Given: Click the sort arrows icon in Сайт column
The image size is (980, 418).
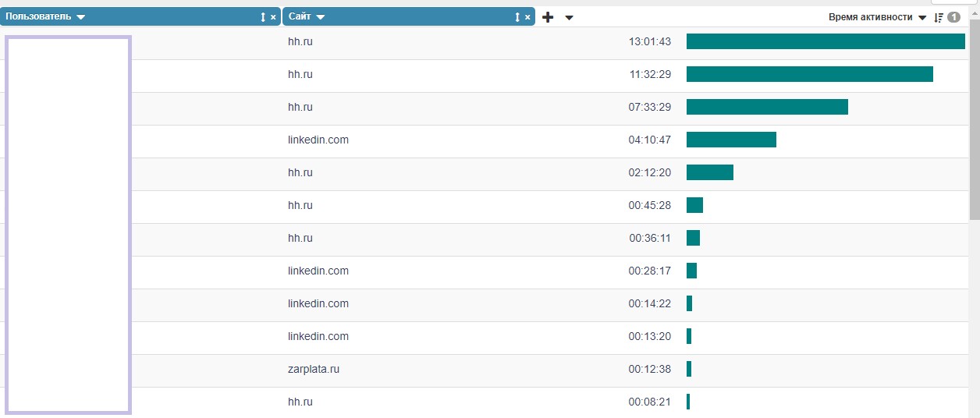Looking at the screenshot, I should pyautogui.click(x=517, y=17).
